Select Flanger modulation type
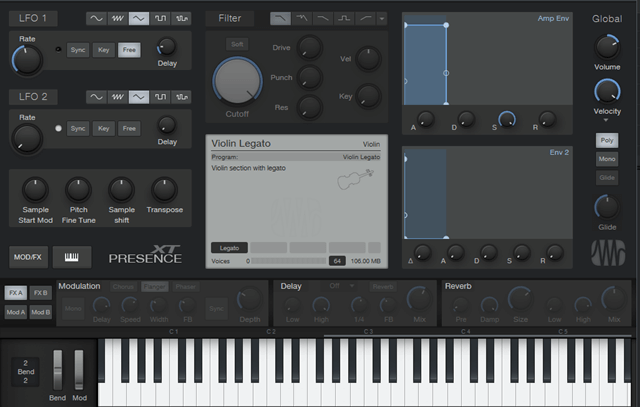 click(x=155, y=287)
